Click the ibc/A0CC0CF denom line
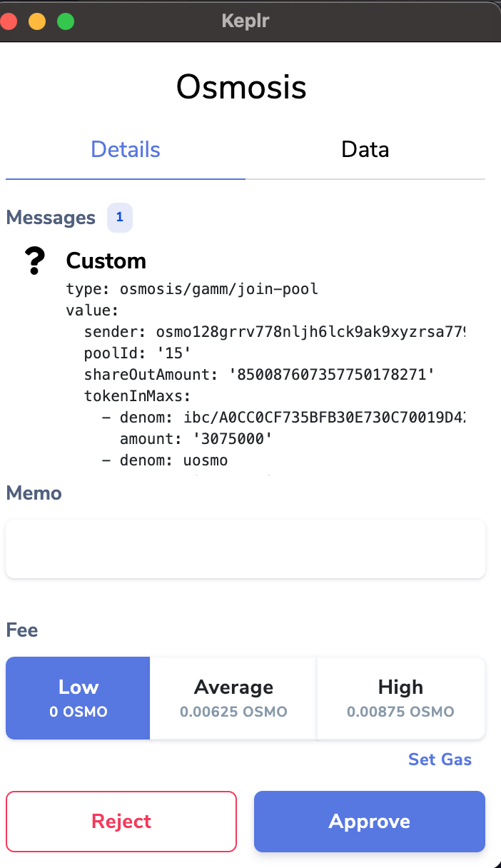Image resolution: width=501 pixels, height=868 pixels. [x=284, y=418]
